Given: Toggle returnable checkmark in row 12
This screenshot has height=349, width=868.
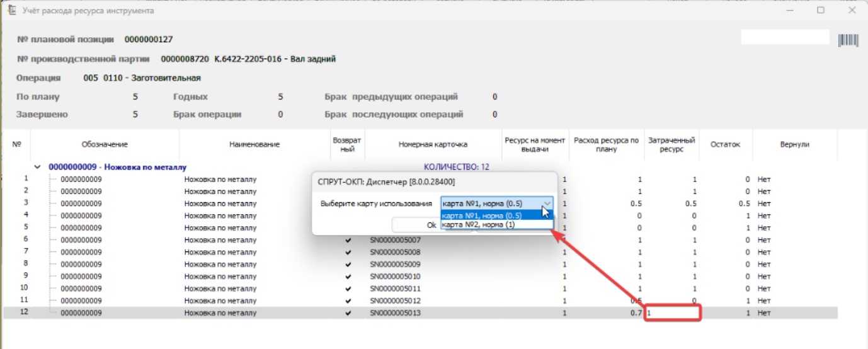Looking at the screenshot, I should click(x=348, y=313).
